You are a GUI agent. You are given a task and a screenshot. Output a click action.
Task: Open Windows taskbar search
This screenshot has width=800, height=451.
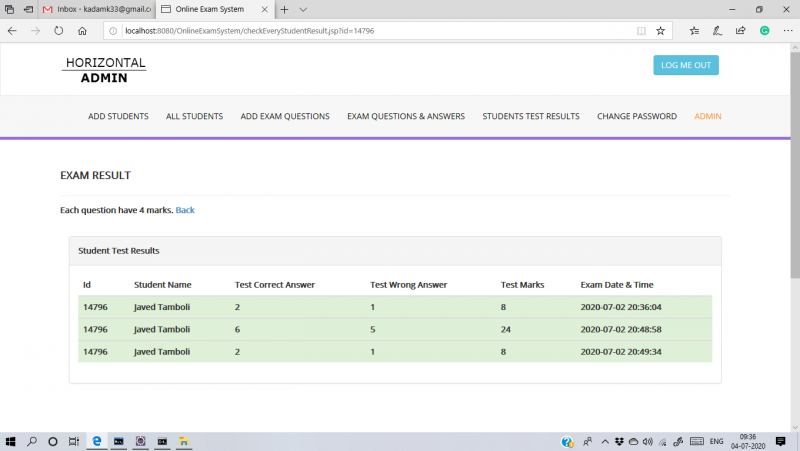pos(32,442)
